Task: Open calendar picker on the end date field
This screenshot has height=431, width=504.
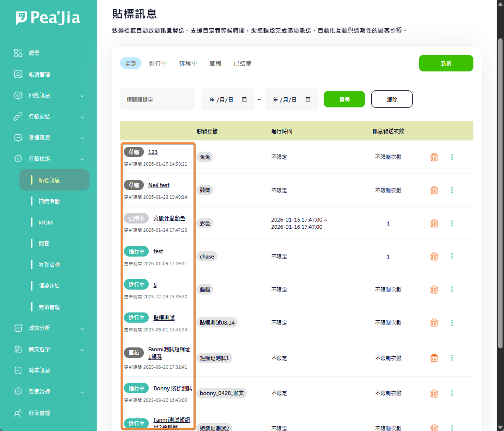Action: [x=308, y=99]
